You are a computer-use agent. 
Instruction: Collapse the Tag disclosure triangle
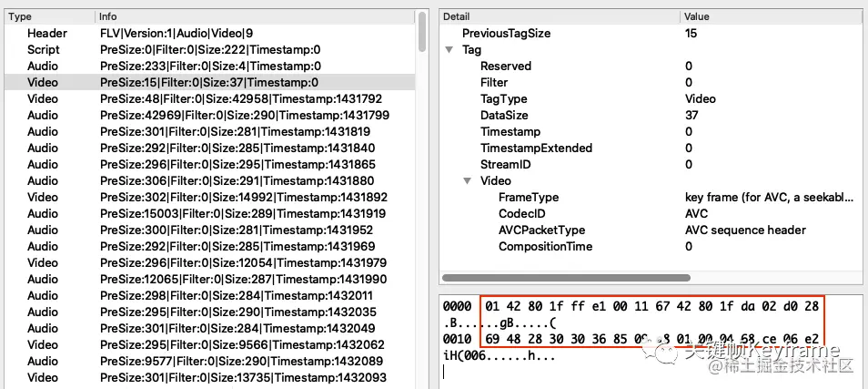[449, 50]
